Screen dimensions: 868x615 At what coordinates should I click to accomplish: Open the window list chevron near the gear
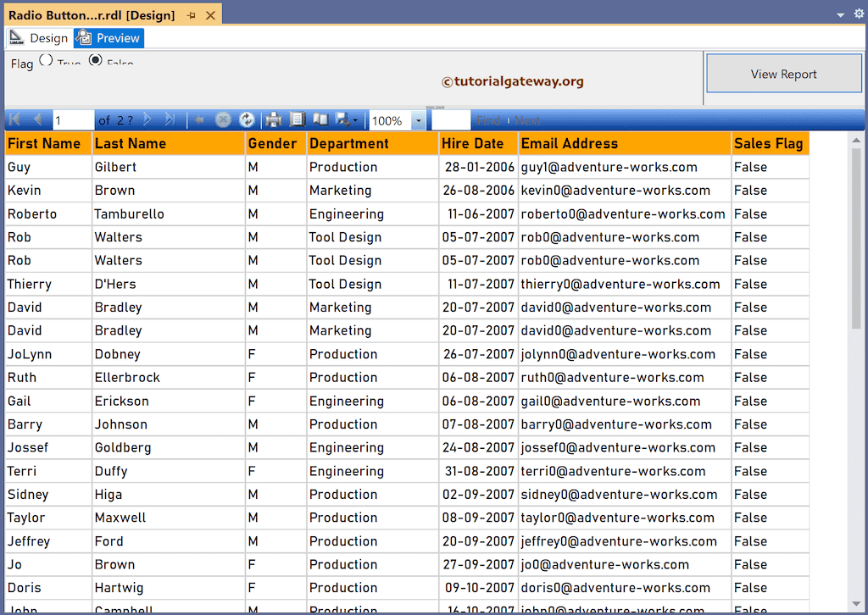tap(840, 14)
